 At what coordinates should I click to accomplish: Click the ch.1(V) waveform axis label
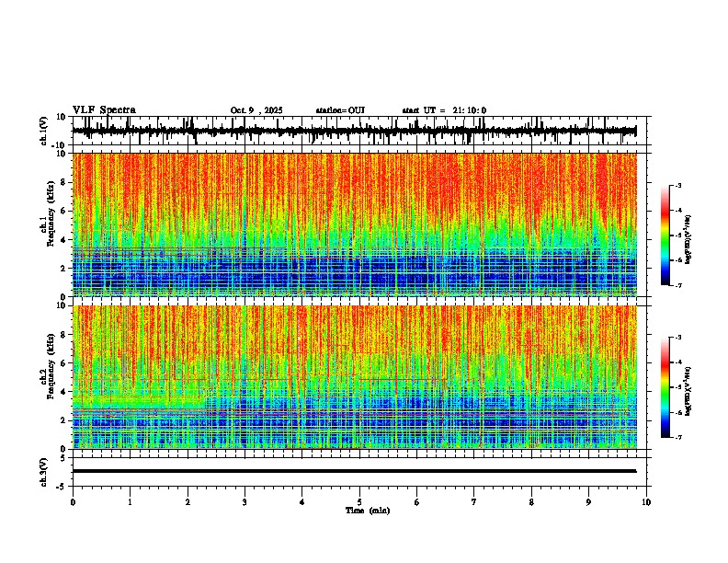tap(44, 131)
